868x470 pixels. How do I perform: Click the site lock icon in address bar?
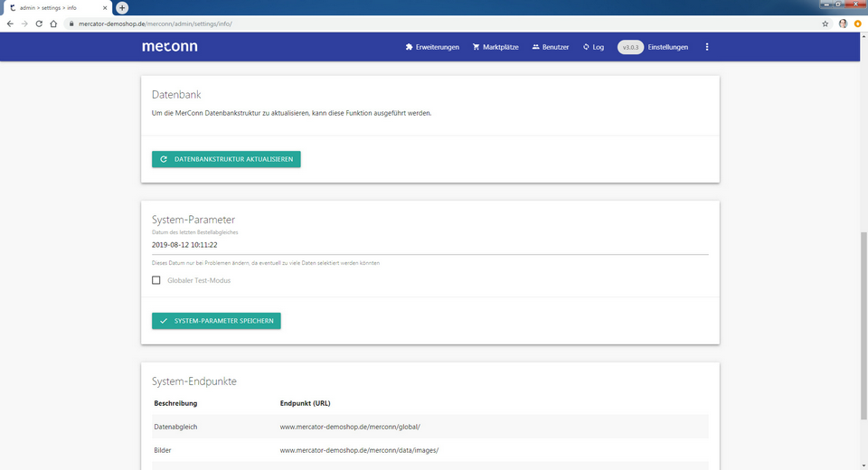[x=71, y=23]
